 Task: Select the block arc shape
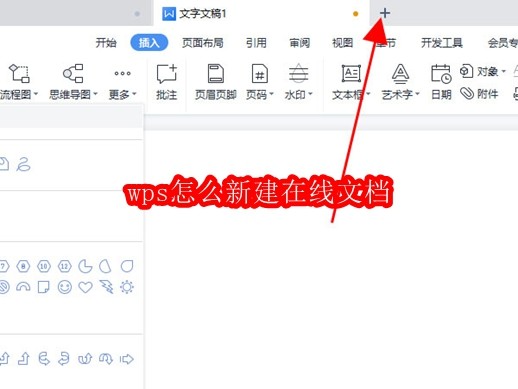point(23,287)
